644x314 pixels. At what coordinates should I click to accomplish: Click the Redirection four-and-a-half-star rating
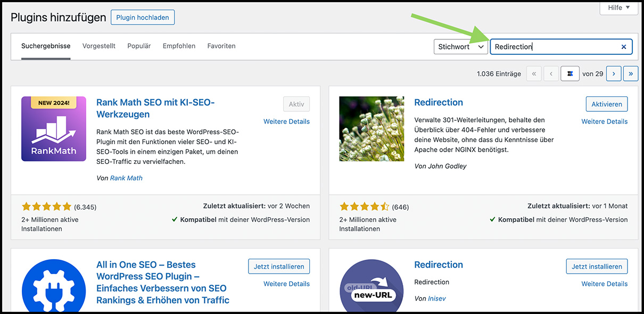365,206
